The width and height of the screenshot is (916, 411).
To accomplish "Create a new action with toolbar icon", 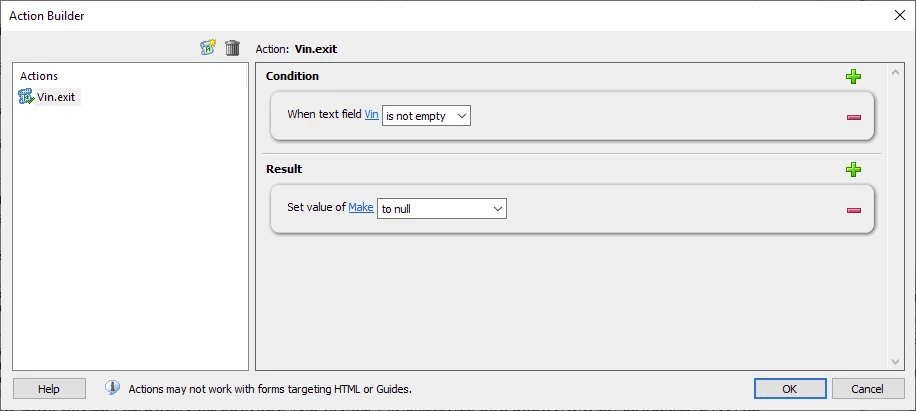I will pyautogui.click(x=208, y=47).
